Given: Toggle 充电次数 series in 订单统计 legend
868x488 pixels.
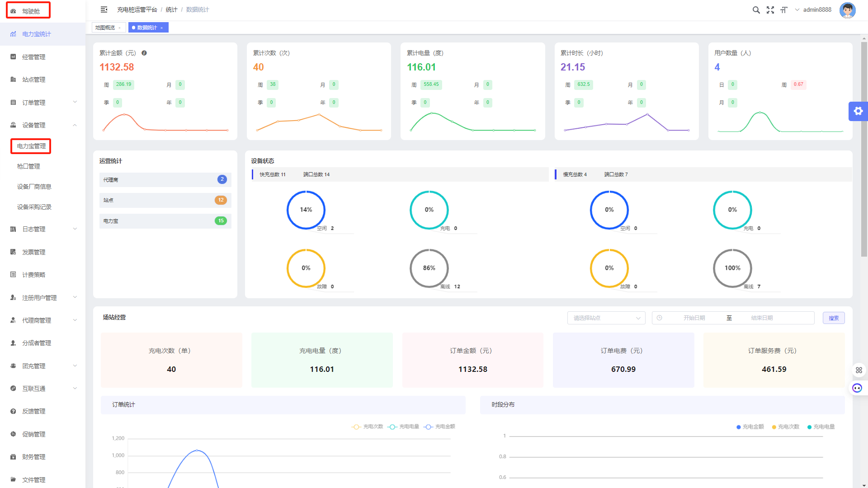Looking at the screenshot, I should [367, 427].
